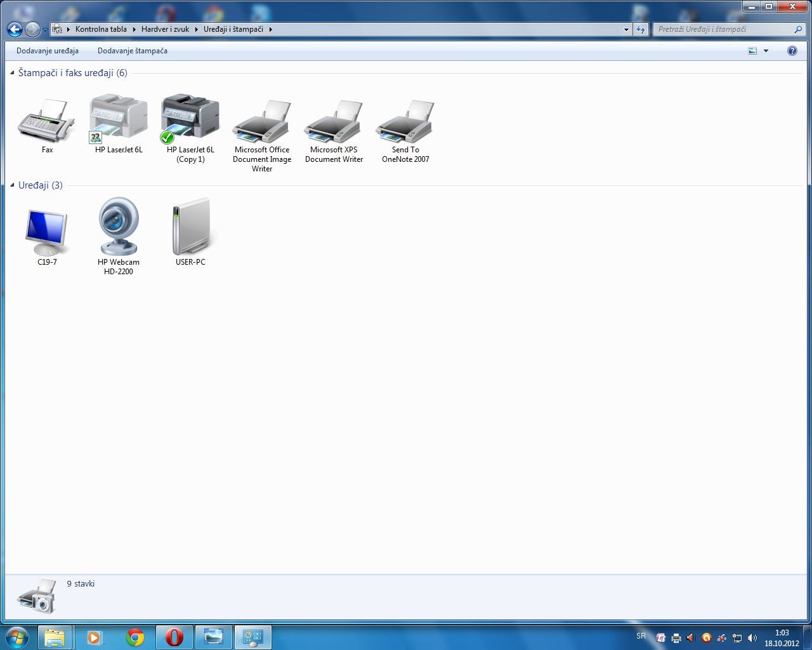Image resolution: width=812 pixels, height=650 pixels.
Task: Expand the arrow after Kontrolna tabla breadcrumb
Action: [x=134, y=29]
